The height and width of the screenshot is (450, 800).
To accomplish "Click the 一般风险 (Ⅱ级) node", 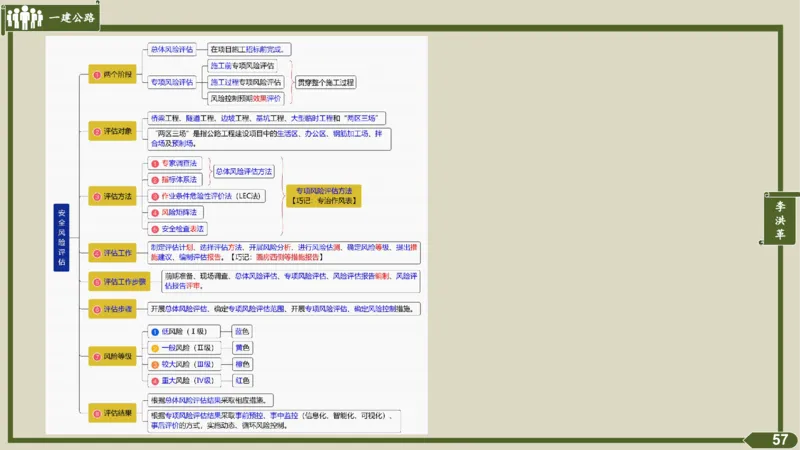I will coord(184,348).
